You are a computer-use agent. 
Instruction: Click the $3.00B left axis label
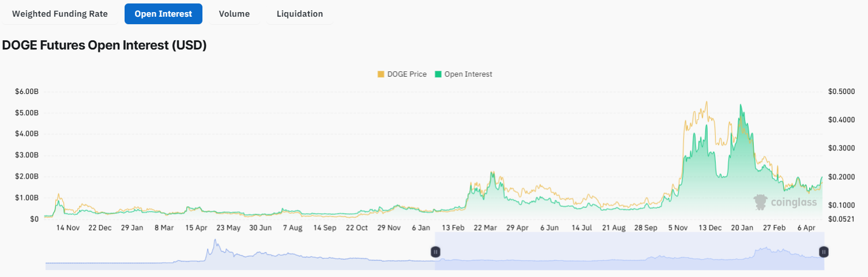pos(27,155)
